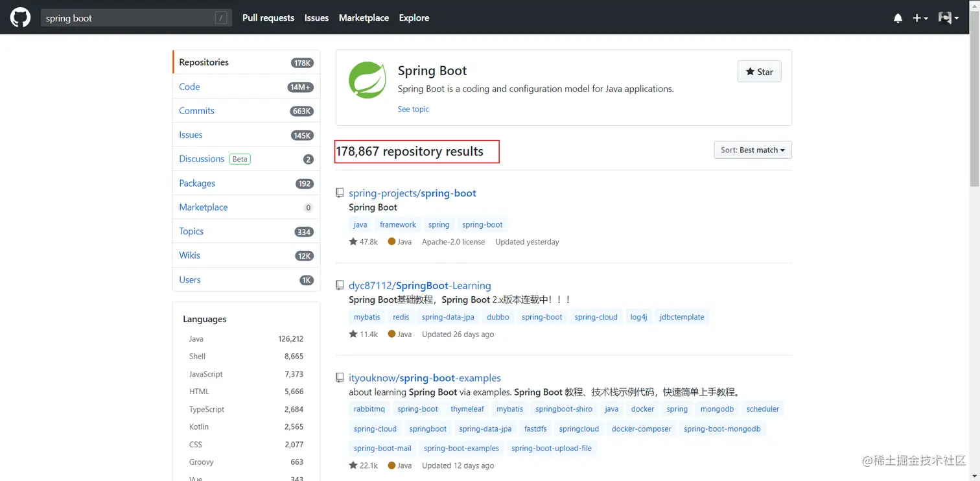Click the slash shortcut icon in search box

point(222,18)
